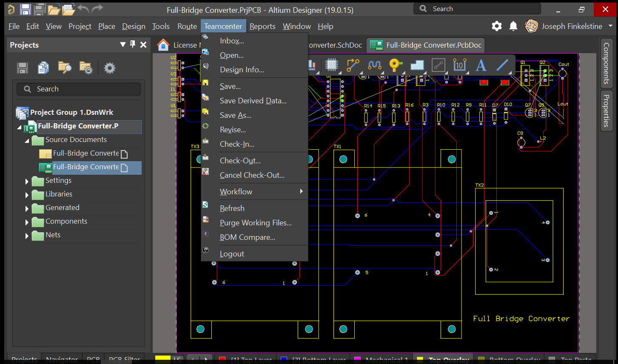Select the Place Line tool
This screenshot has height=364, width=618.
tap(502, 65)
